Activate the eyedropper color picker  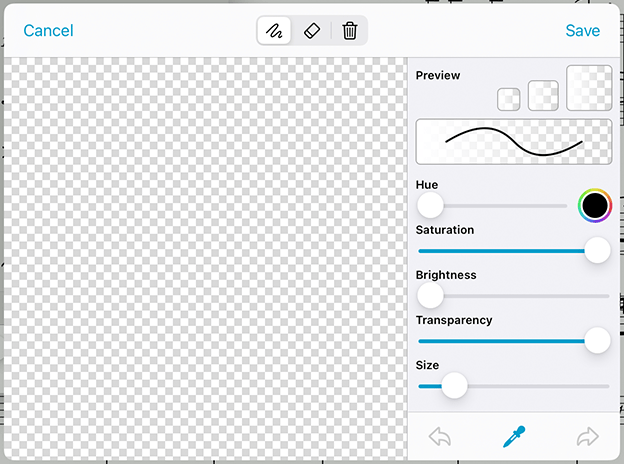(514, 436)
